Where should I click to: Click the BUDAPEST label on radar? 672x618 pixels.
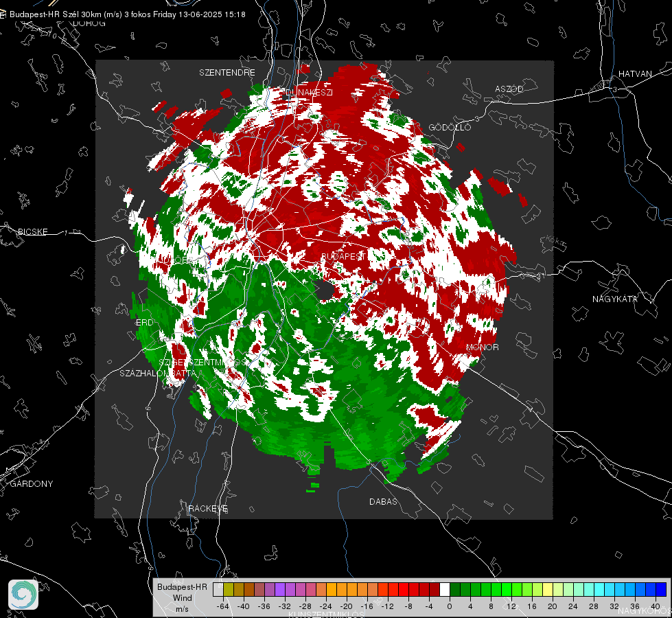tap(343, 256)
